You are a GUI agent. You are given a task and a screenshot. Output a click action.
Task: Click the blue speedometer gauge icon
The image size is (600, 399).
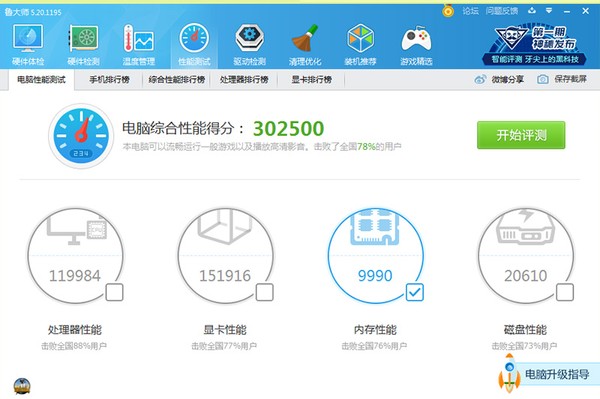(x=81, y=136)
